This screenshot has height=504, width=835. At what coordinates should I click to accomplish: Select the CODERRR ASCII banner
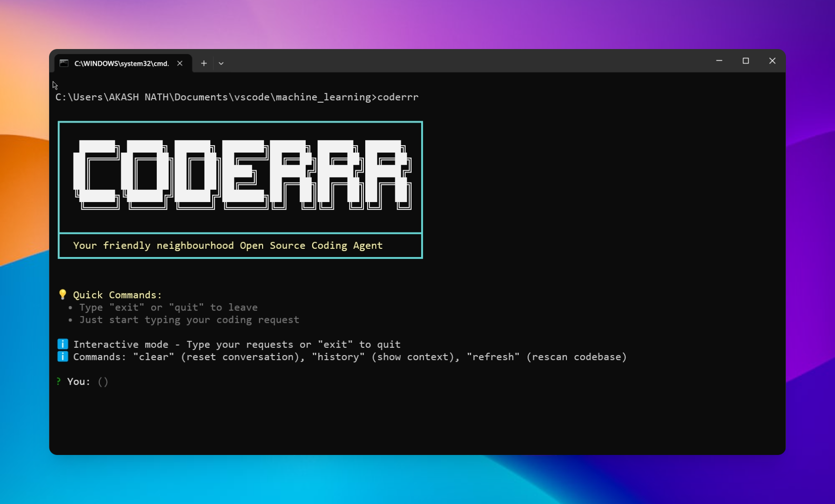(x=241, y=177)
